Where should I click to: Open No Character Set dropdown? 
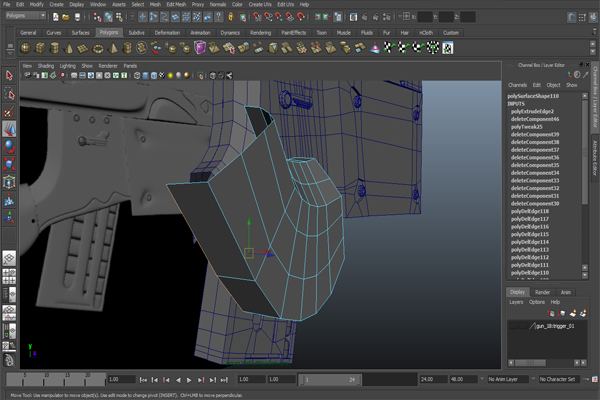click(560, 379)
